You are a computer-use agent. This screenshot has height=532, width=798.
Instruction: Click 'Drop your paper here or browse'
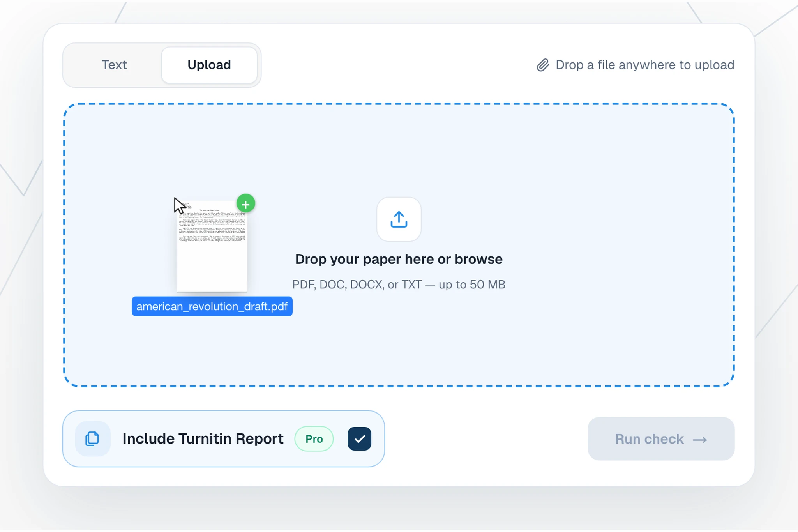[x=399, y=259]
